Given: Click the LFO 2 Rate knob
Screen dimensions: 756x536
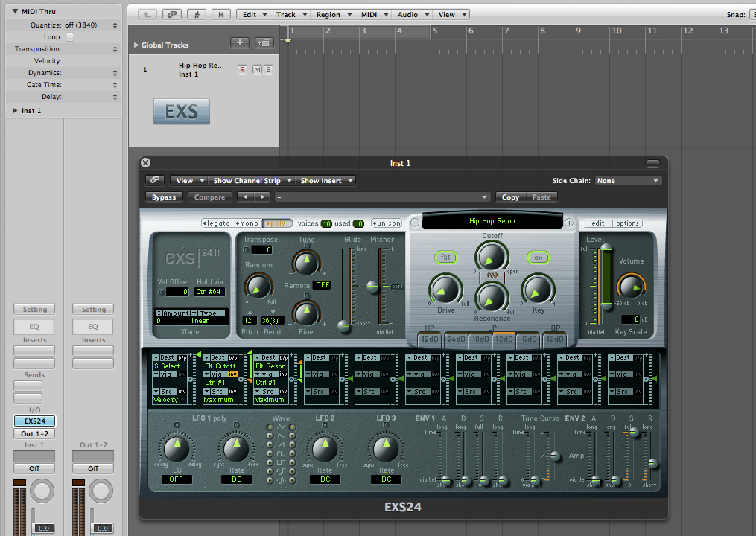Looking at the screenshot, I should (x=325, y=449).
